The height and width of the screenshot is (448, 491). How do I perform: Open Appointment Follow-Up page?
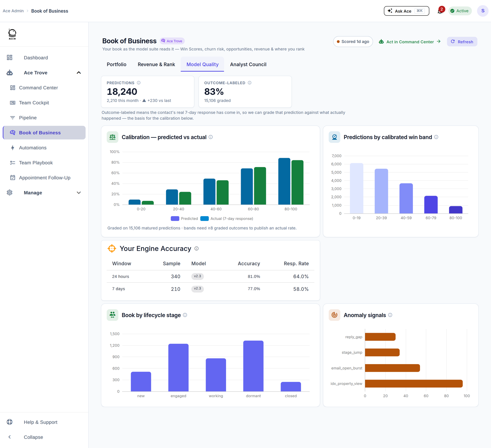(44, 178)
